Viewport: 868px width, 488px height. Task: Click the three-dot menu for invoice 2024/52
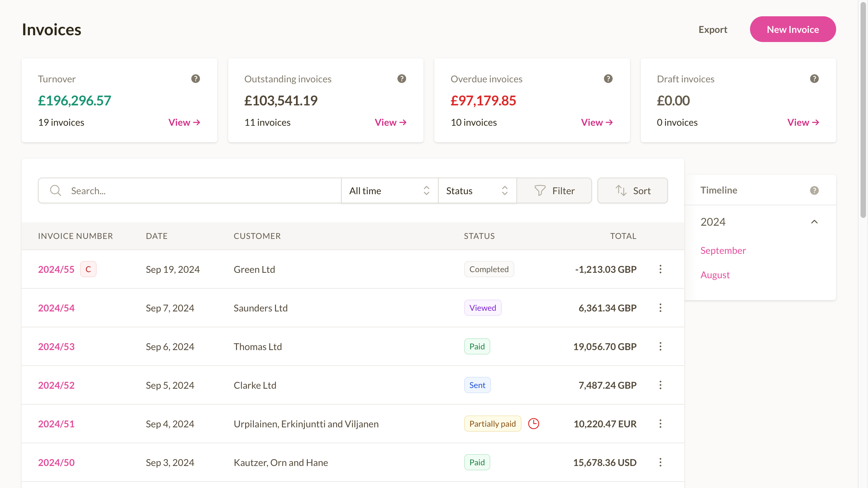coord(660,385)
